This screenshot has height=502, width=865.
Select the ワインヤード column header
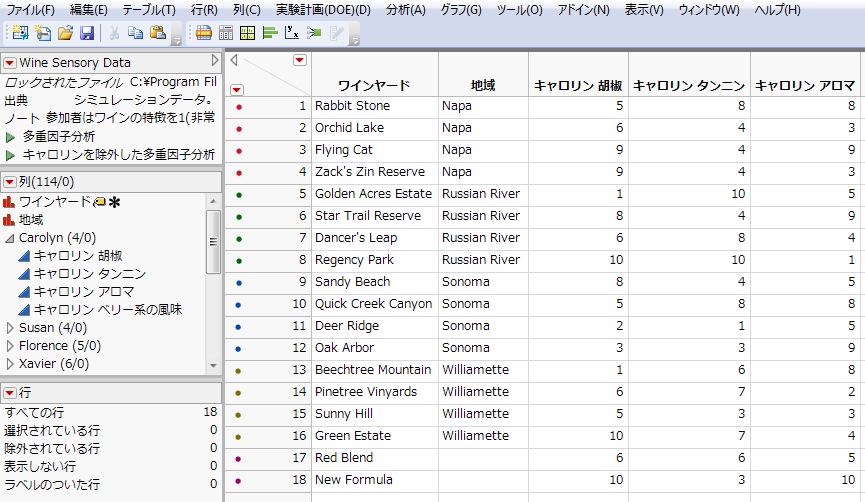(x=374, y=85)
